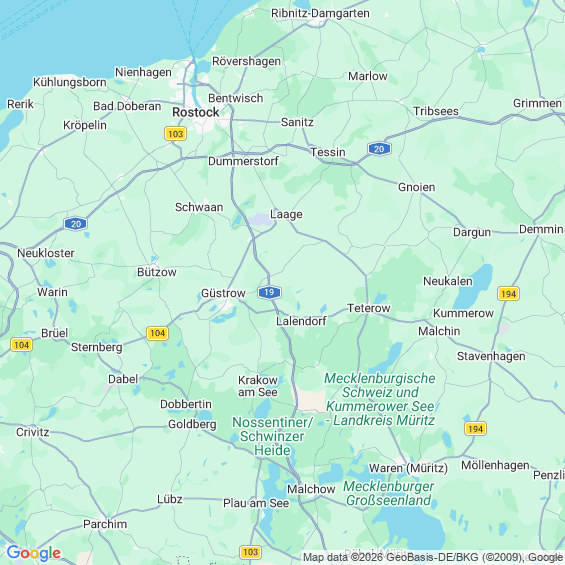Open the Google logo link
565x565 pixels.
pos(34,553)
